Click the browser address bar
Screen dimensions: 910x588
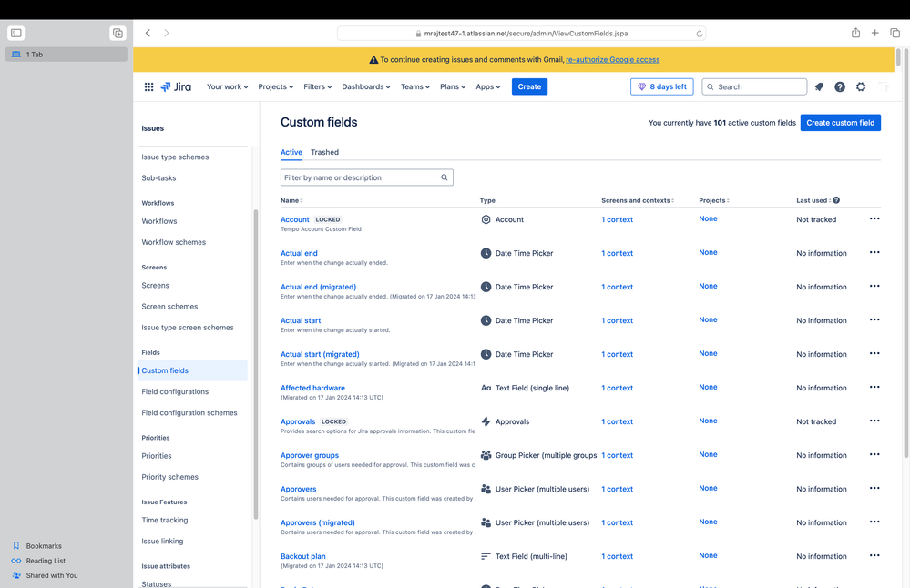click(x=521, y=34)
